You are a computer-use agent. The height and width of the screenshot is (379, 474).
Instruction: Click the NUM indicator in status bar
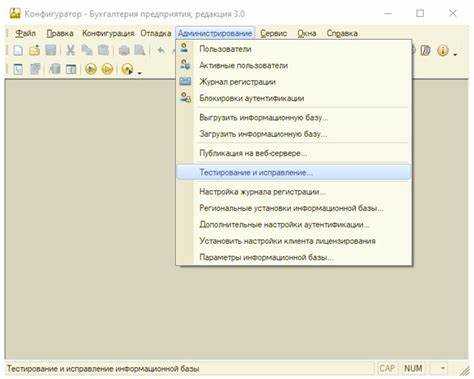click(x=413, y=368)
